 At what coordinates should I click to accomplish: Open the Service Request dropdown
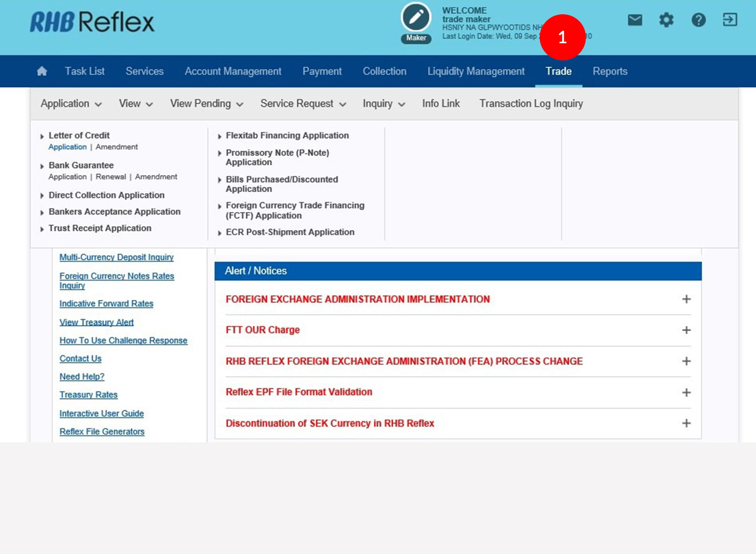tap(303, 104)
